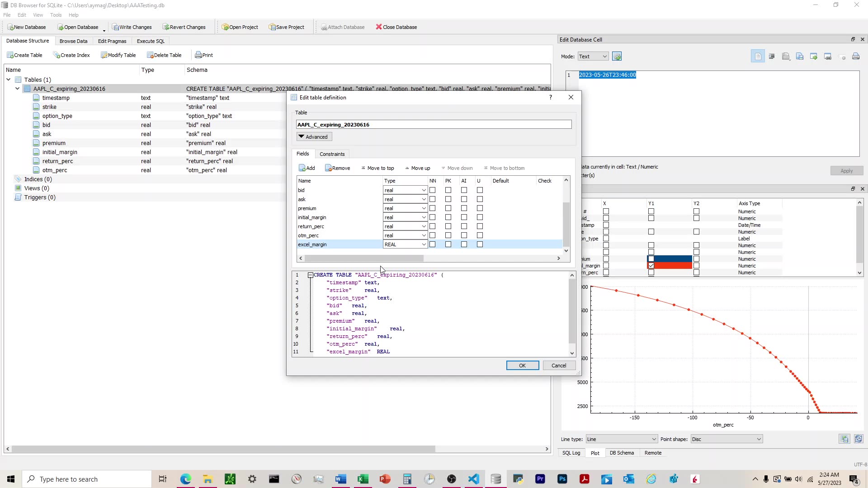Click the table name input field
The height and width of the screenshot is (488, 868).
click(x=433, y=125)
